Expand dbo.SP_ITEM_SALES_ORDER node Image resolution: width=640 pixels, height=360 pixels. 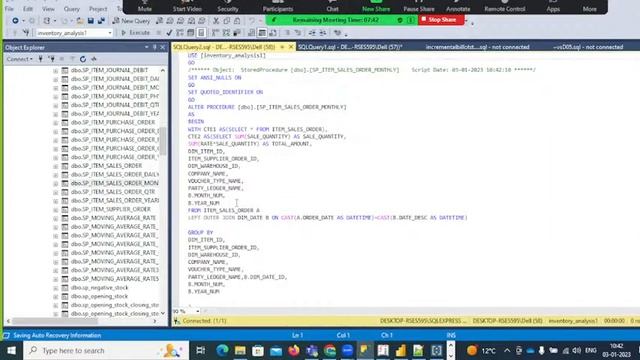point(56,166)
